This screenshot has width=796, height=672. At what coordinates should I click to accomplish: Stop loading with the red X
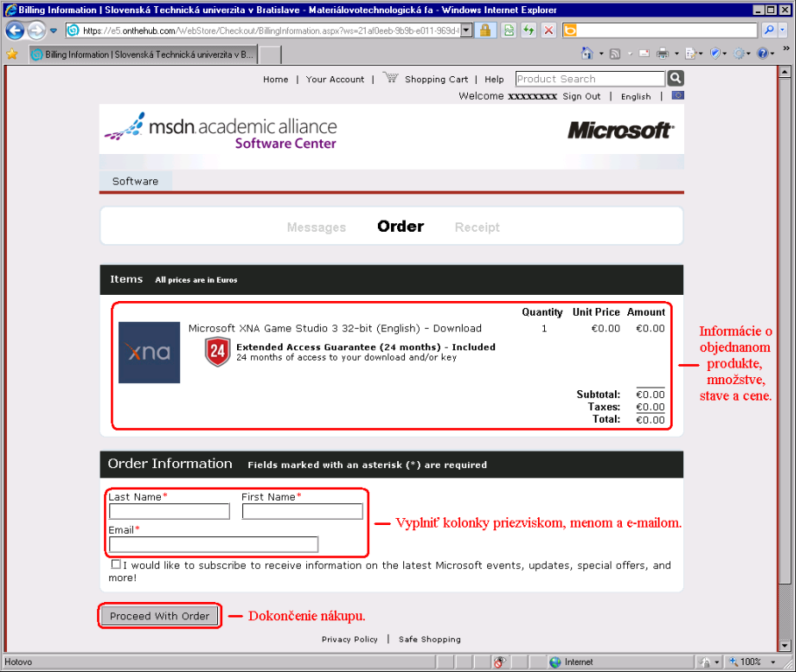click(x=548, y=31)
